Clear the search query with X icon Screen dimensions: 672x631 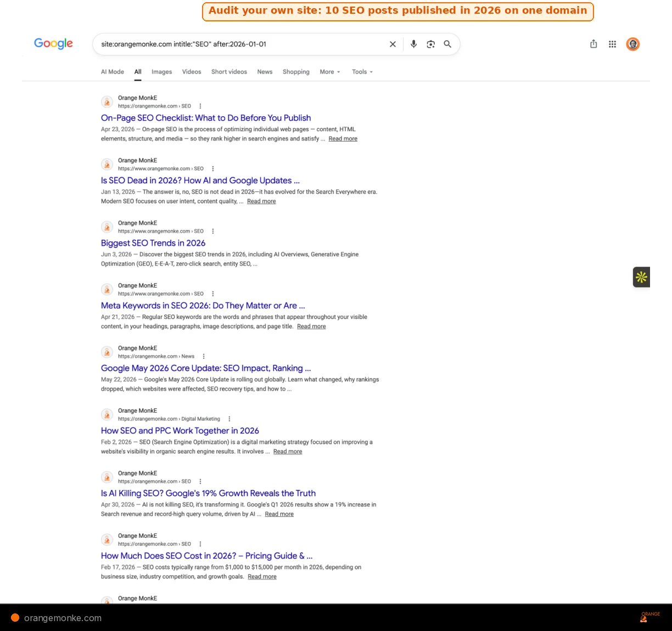(x=393, y=44)
